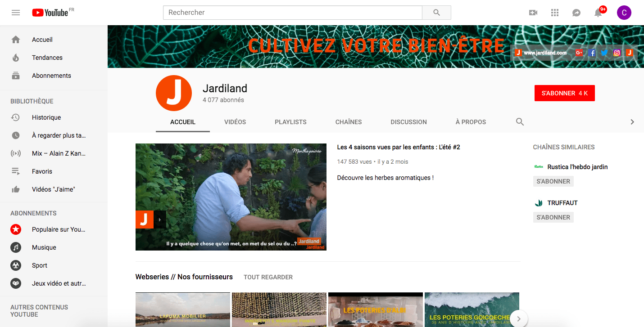Click the search magnifier button
Screen dimensions: 644x327
436,13
